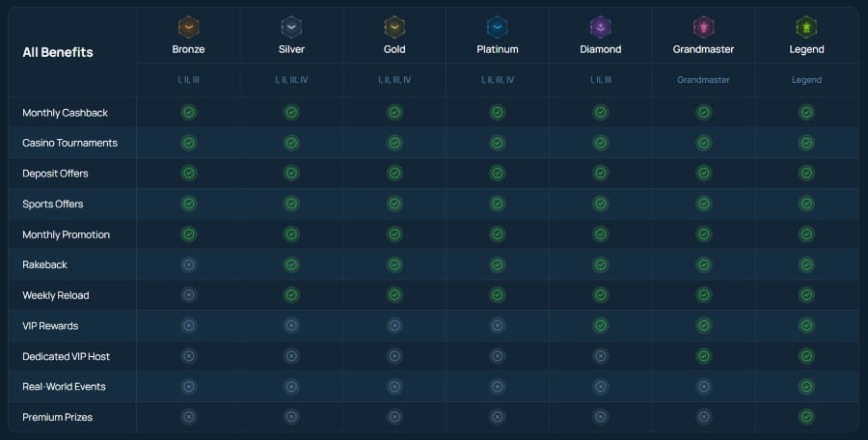Image resolution: width=868 pixels, height=440 pixels.
Task: Click Legend's Real-World Events check icon
Action: (806, 386)
